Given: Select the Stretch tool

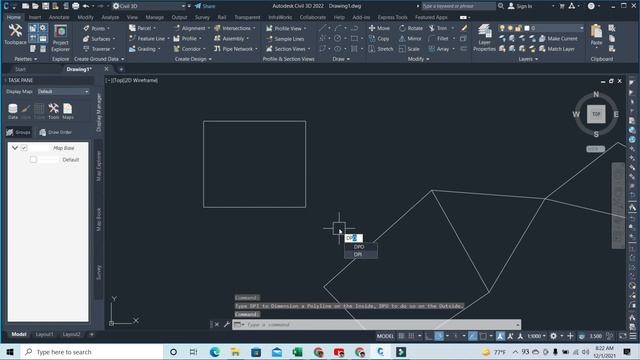Looking at the screenshot, I should tap(381, 49).
